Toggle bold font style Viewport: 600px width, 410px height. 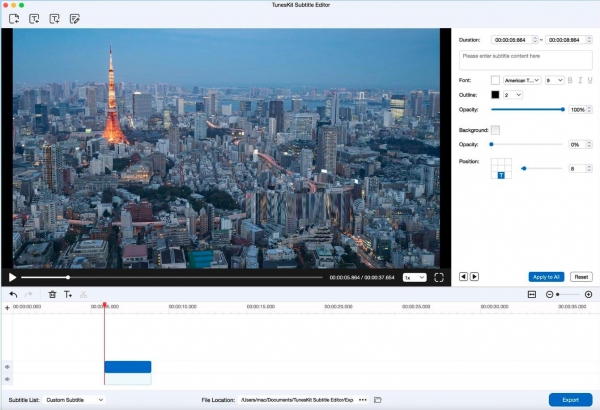(x=570, y=80)
